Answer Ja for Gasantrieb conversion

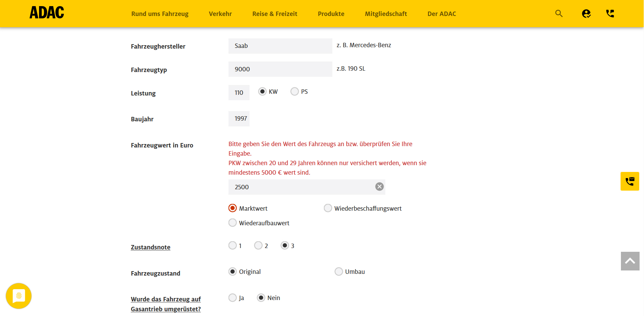233,298
